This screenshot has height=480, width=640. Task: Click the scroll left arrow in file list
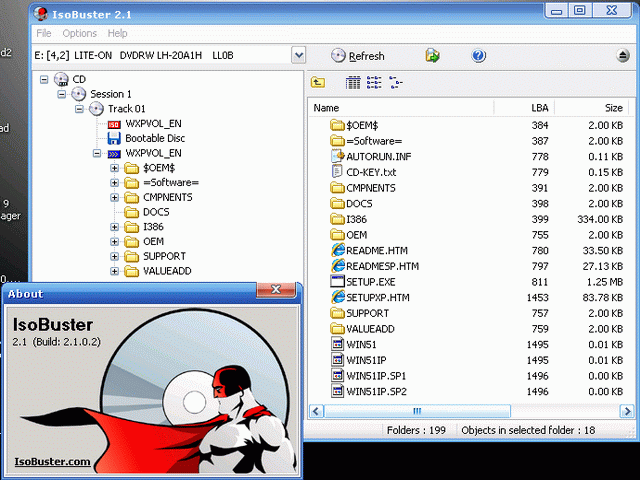click(x=316, y=411)
